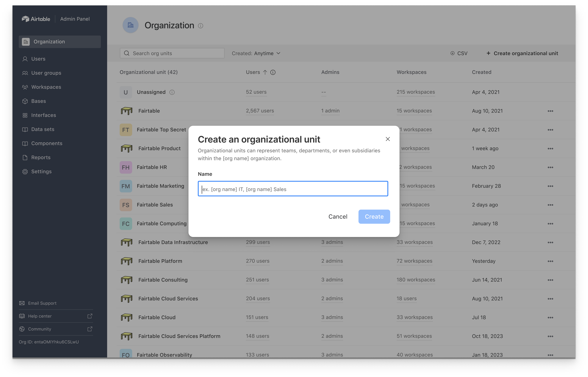Open the row actions menu for Fairtable
Viewport: 588px width, 377px height.
(x=550, y=111)
